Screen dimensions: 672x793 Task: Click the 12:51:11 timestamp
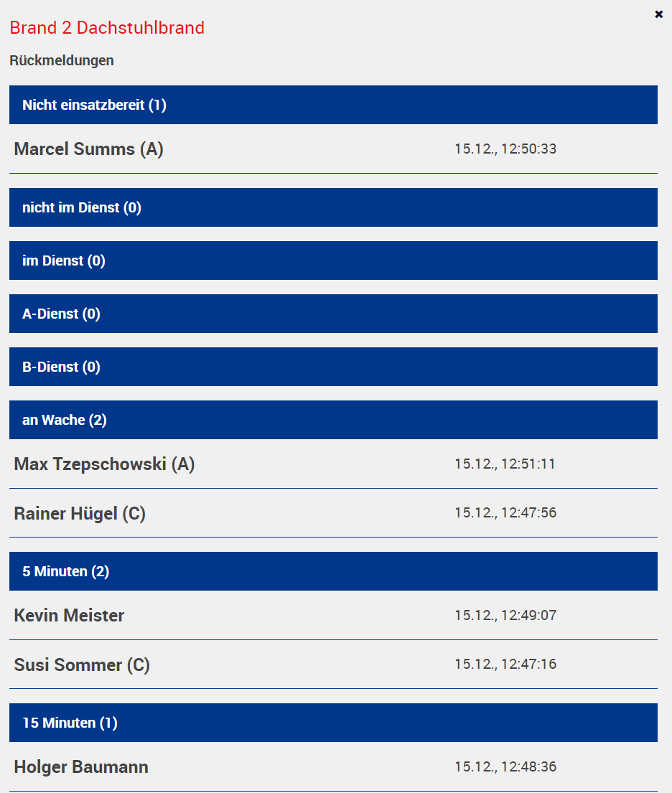[x=505, y=464]
